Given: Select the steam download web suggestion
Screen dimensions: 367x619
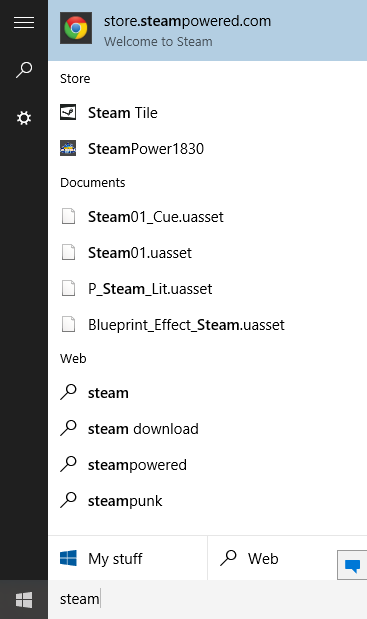Looking at the screenshot, I should point(208,429).
